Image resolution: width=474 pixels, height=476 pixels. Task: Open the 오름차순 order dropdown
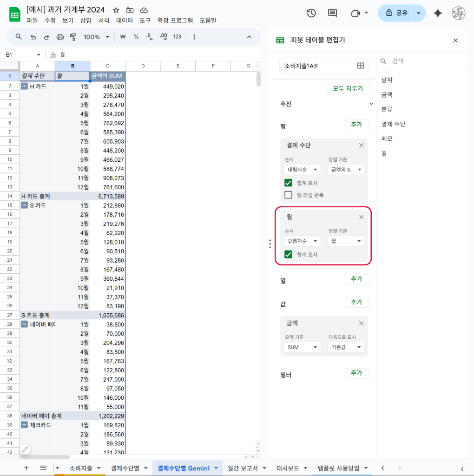[x=302, y=241]
